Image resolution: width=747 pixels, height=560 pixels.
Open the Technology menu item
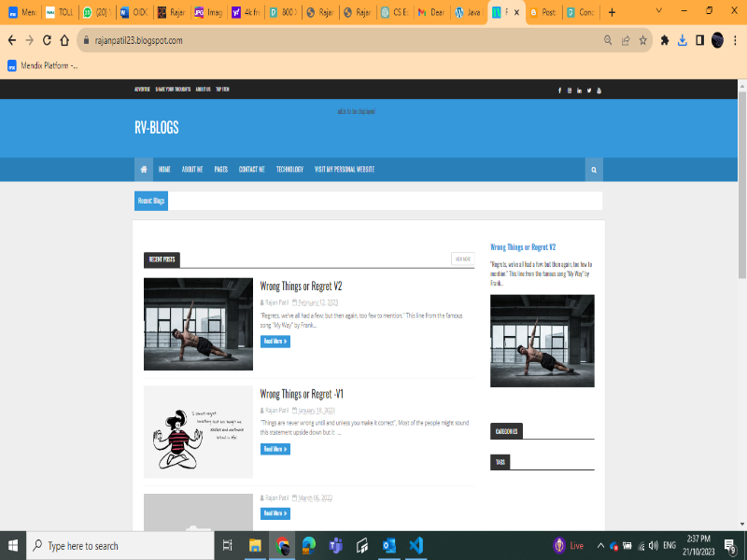point(289,170)
